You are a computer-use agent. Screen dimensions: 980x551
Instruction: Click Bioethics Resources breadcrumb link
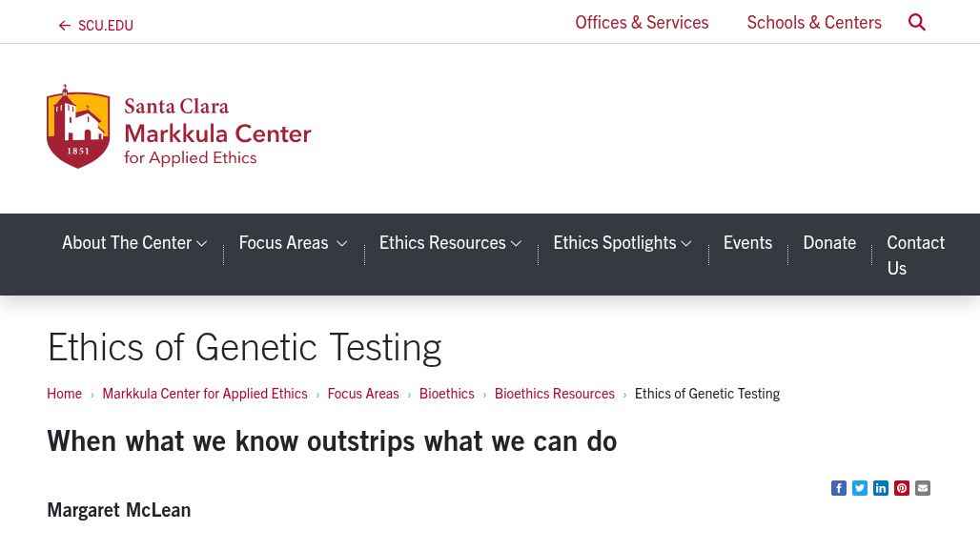tap(554, 393)
